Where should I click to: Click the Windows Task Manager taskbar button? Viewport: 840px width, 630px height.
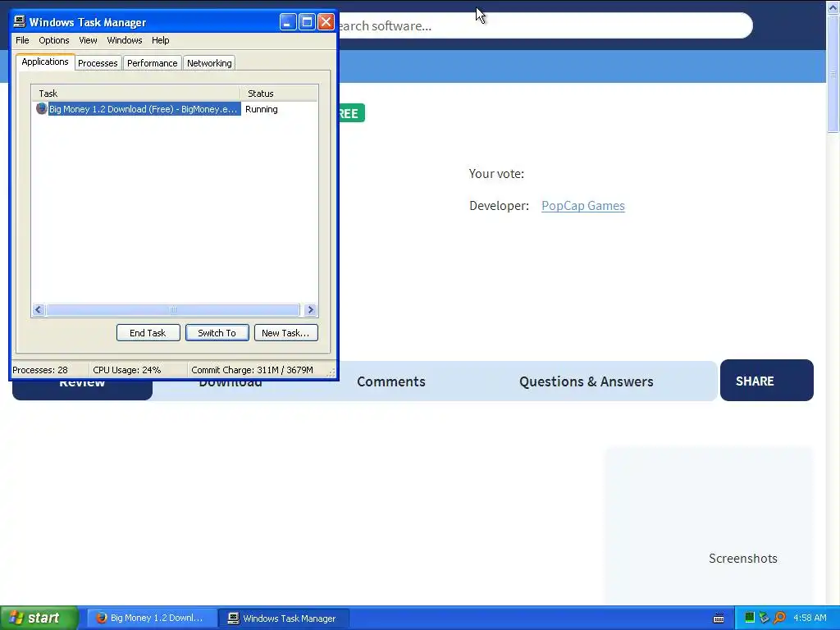(x=284, y=619)
